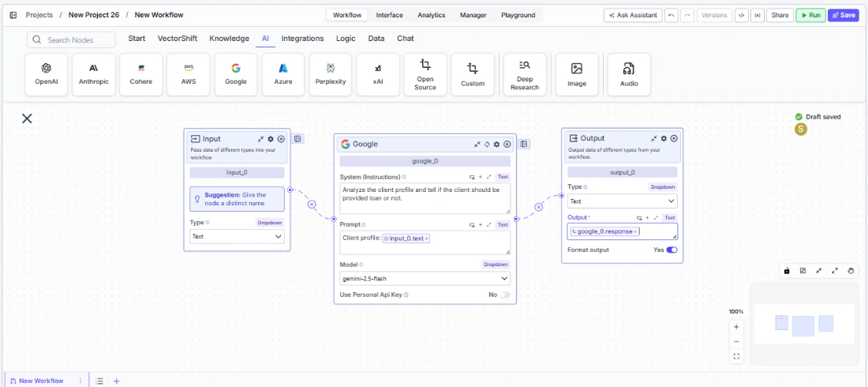Zoom in with the plus button
Screen dimensions: 868x387
[x=736, y=326]
